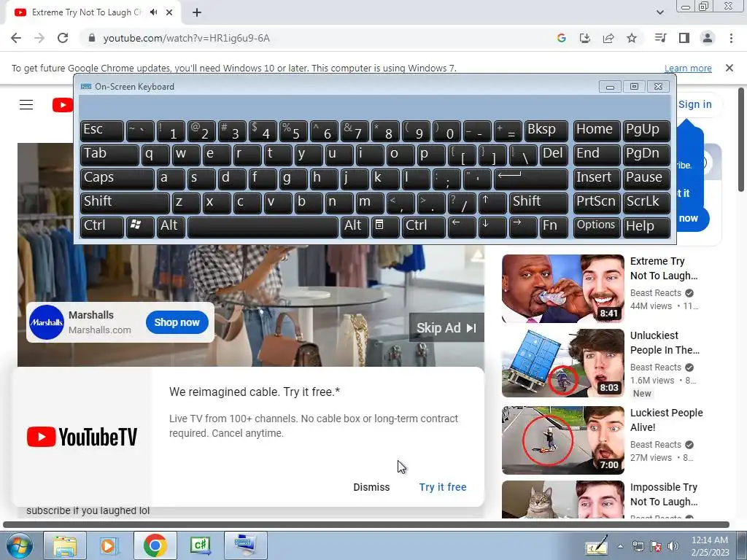
Task: Click the Esc key on keyboard
Action: [102, 131]
